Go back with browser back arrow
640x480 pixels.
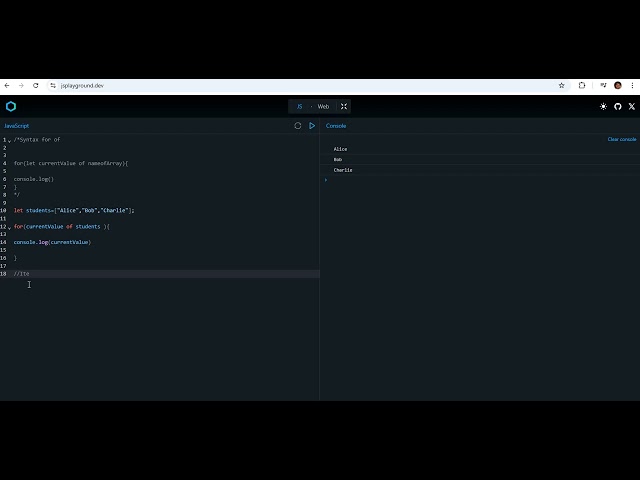(x=7, y=85)
